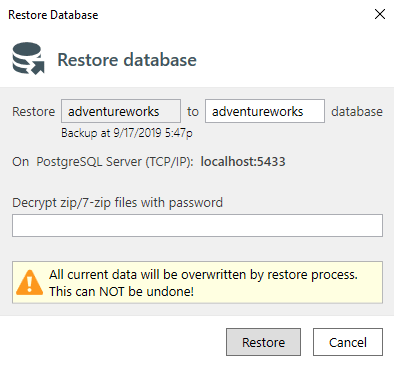
Task: Select the source adventureworks backup field
Action: [x=121, y=111]
